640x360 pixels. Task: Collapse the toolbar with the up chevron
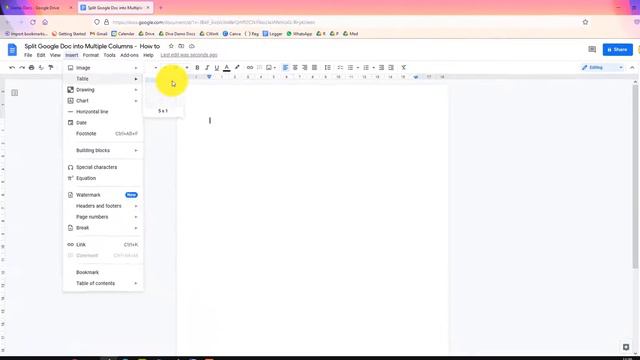[x=632, y=67]
